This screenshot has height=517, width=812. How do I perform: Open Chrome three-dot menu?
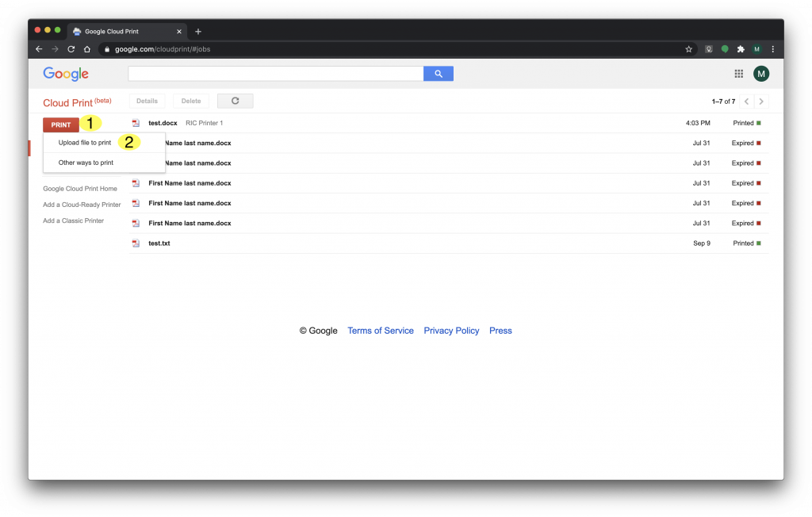coord(772,49)
